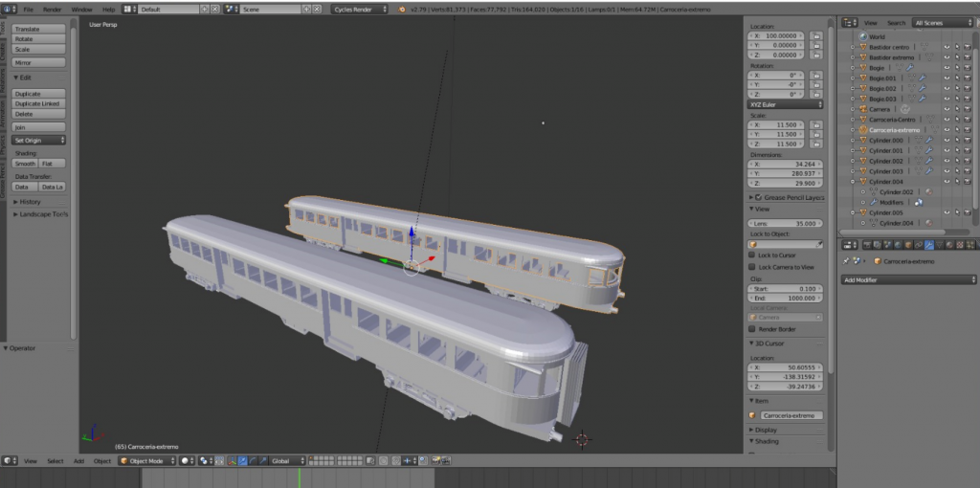Open the Select menu in 3D view header
The height and width of the screenshot is (488, 980).
click(56, 461)
